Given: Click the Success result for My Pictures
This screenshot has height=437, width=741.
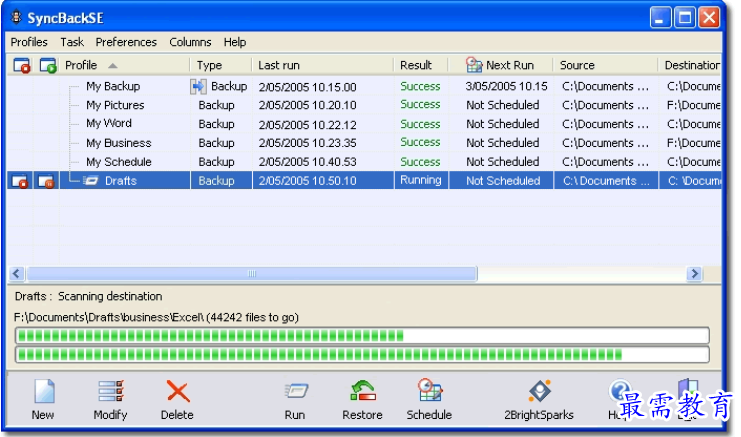Looking at the screenshot, I should [x=420, y=104].
